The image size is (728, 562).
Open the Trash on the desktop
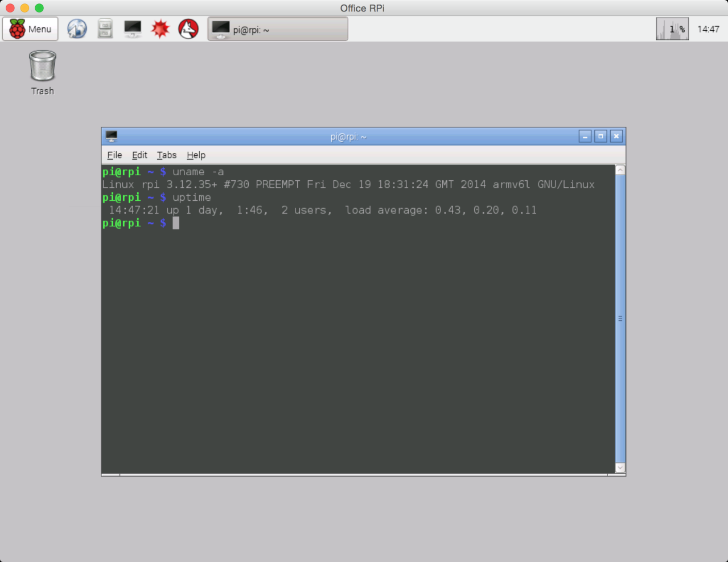(42, 65)
